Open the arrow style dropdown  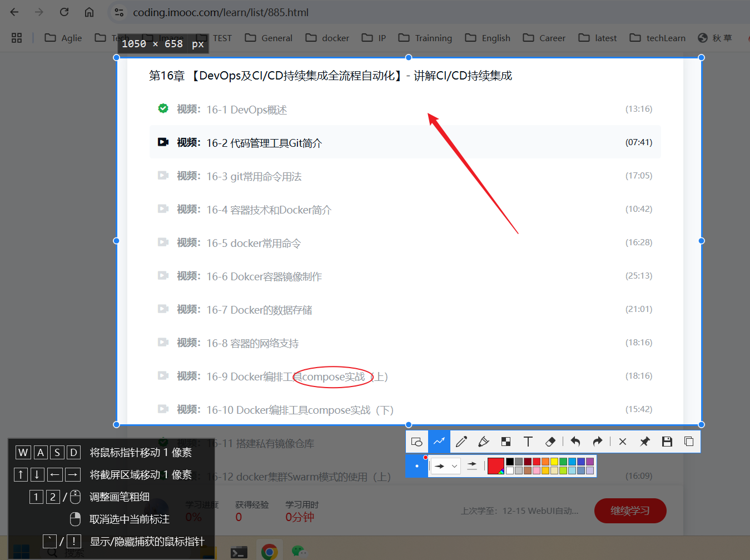click(x=446, y=466)
